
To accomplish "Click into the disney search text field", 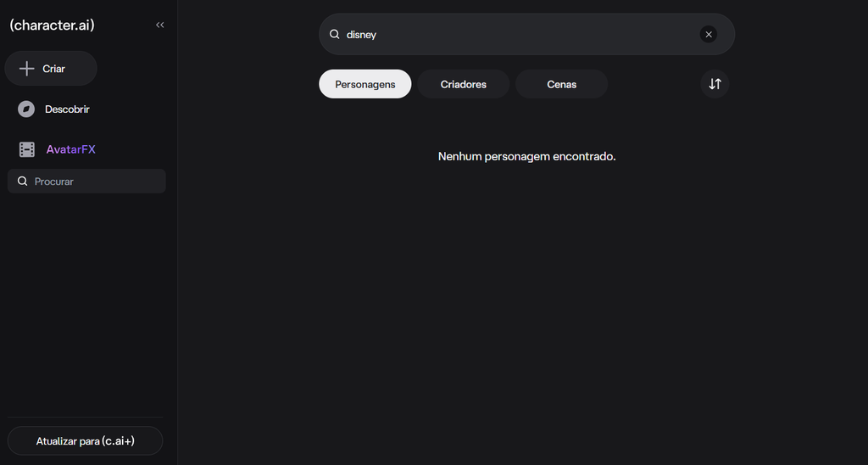I will pyautogui.click(x=517, y=35).
